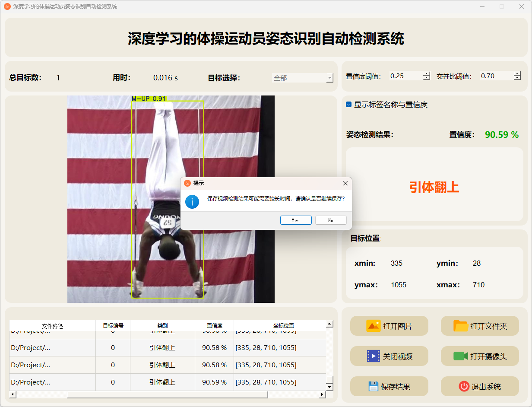Click the 置信度 column header in the table
This screenshot has width=532, height=407.
(214, 326)
